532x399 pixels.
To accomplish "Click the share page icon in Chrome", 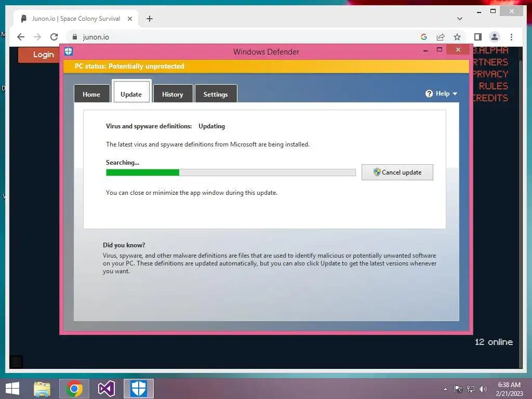I will 441,37.
